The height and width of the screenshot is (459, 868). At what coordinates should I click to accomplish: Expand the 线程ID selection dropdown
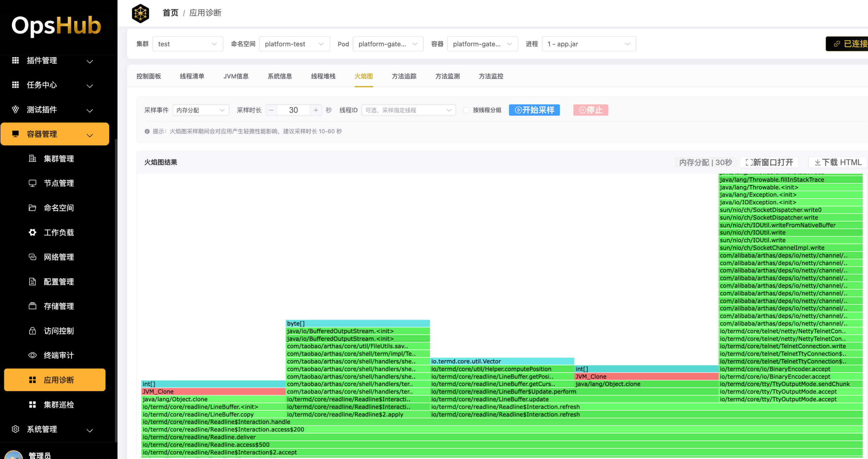coord(408,110)
